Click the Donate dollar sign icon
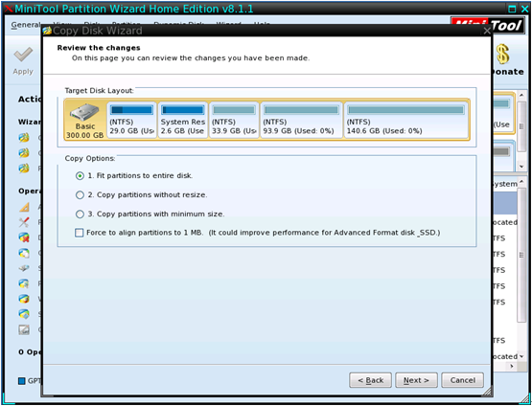The height and width of the screenshot is (406, 532). tap(503, 55)
